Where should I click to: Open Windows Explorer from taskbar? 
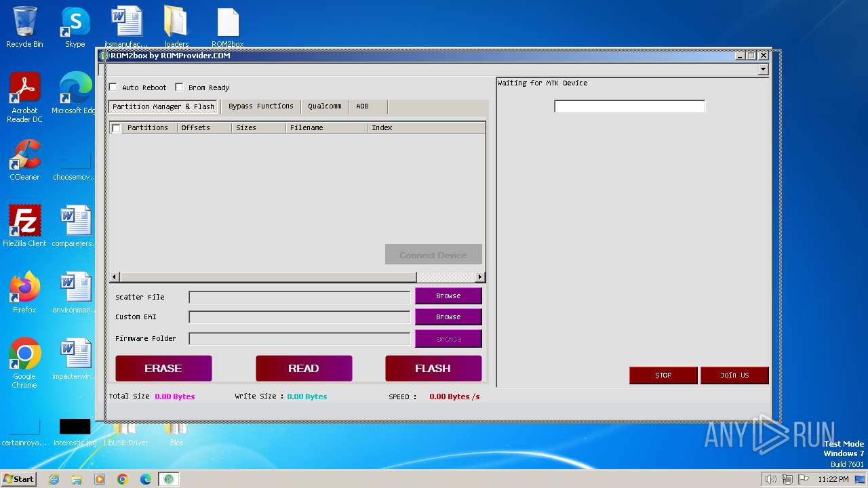[77, 479]
